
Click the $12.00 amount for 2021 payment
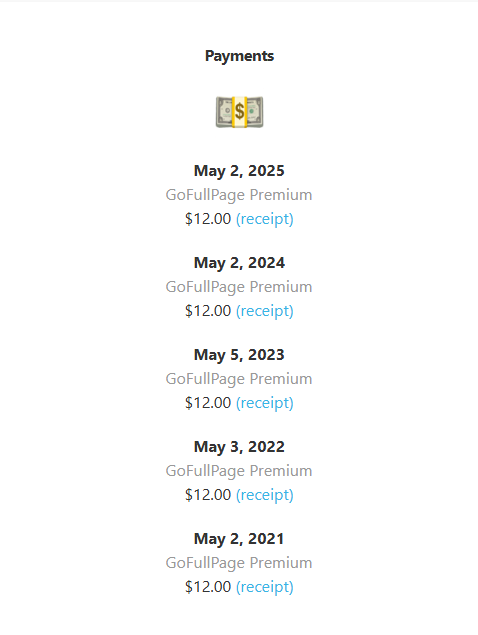click(208, 587)
